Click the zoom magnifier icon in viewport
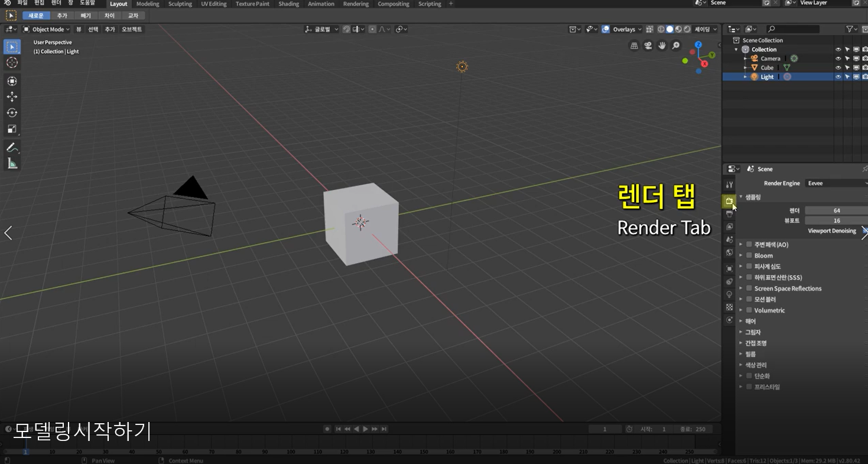 coord(677,46)
